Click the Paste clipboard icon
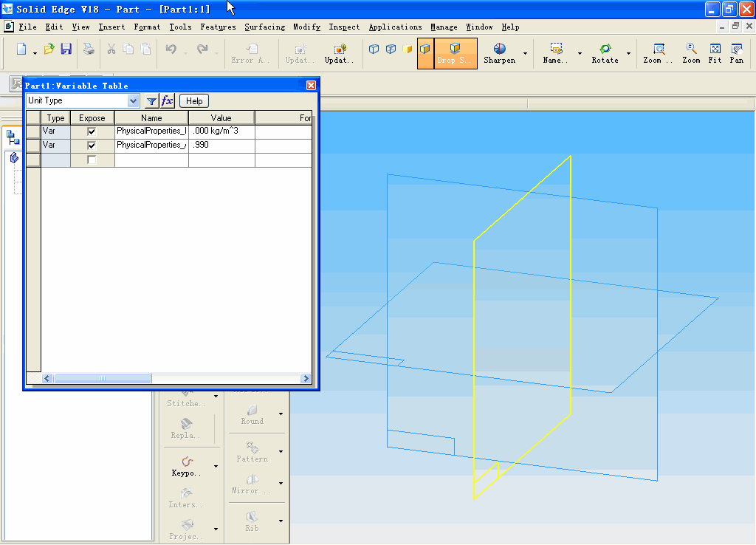This screenshot has width=756, height=545. click(145, 49)
